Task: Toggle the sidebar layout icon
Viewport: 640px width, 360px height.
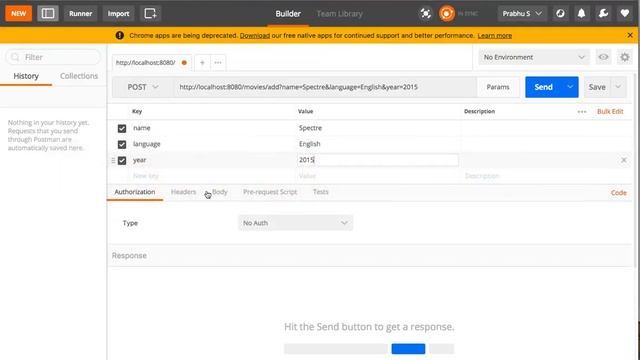Action: 48,13
